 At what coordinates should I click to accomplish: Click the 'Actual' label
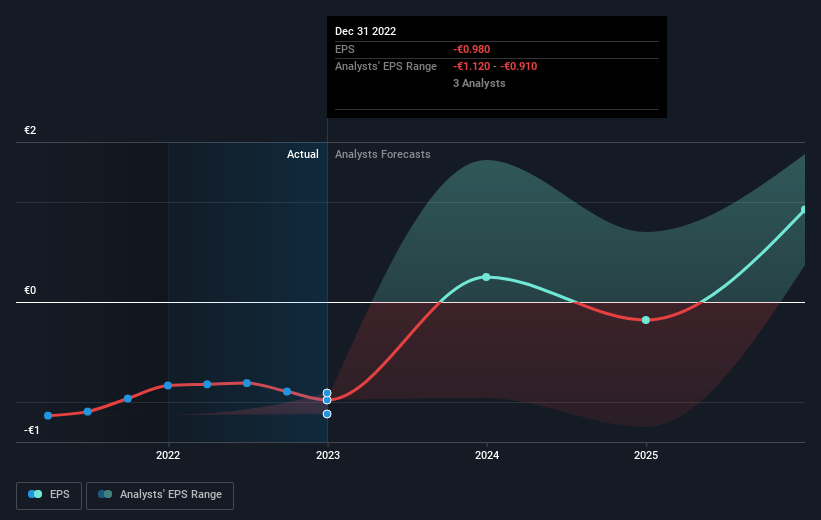[303, 154]
